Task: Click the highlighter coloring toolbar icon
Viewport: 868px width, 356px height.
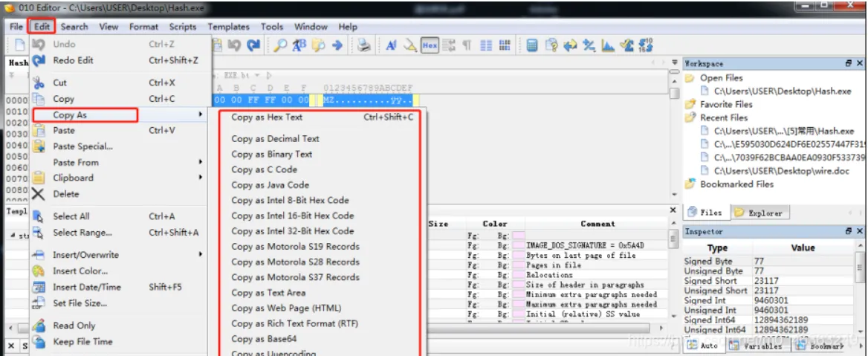Action: coord(409,46)
